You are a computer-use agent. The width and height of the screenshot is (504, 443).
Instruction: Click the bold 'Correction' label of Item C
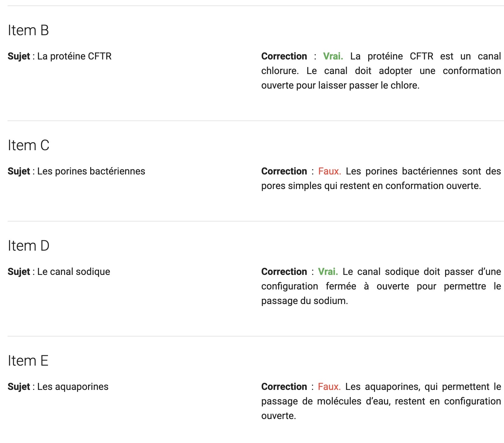point(284,171)
